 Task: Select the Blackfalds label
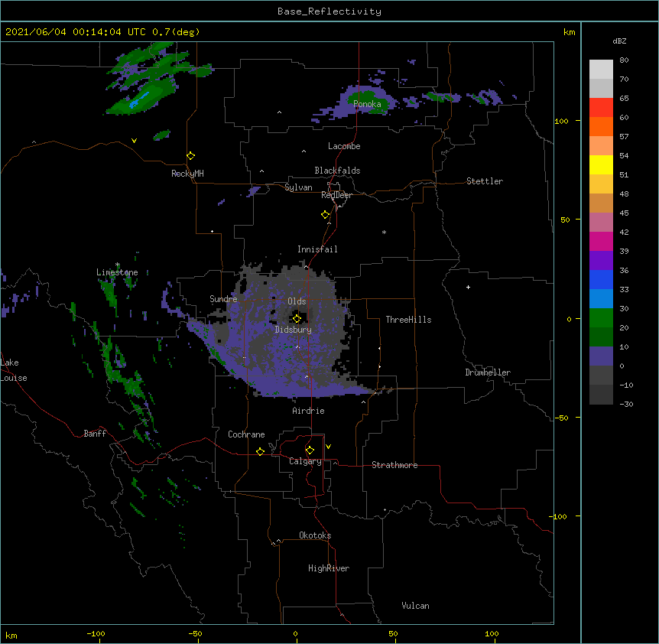coord(337,171)
